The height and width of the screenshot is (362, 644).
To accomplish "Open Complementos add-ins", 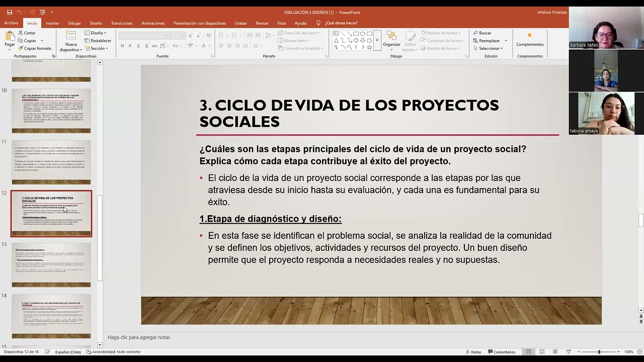I will (530, 40).
